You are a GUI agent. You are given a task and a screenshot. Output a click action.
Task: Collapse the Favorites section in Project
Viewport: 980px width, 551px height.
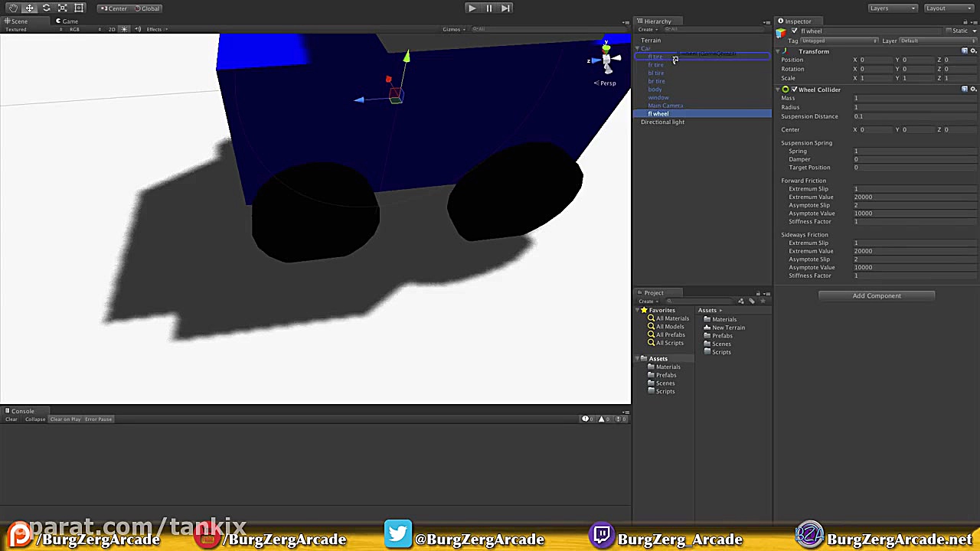[x=638, y=310]
